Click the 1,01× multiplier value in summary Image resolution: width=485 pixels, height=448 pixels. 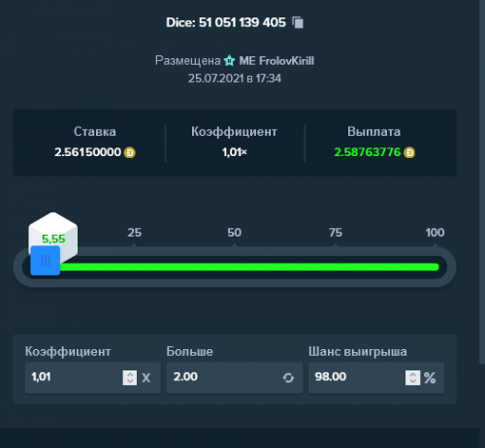pos(235,152)
